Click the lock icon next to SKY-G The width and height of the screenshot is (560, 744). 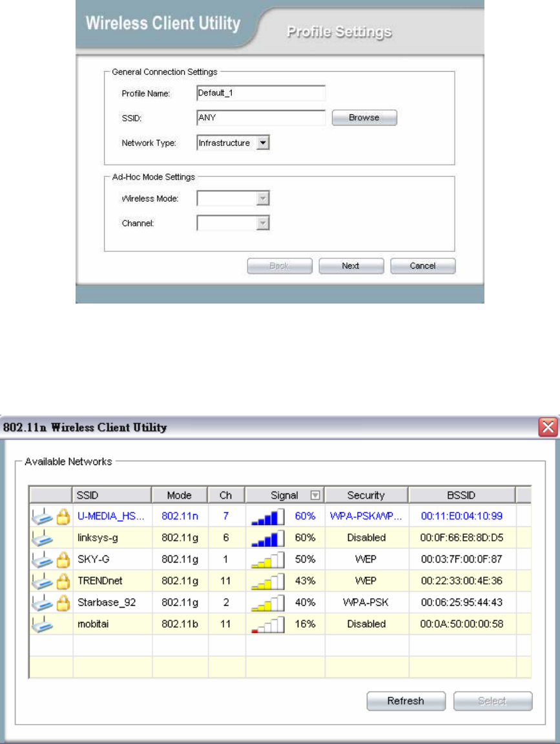point(63,560)
